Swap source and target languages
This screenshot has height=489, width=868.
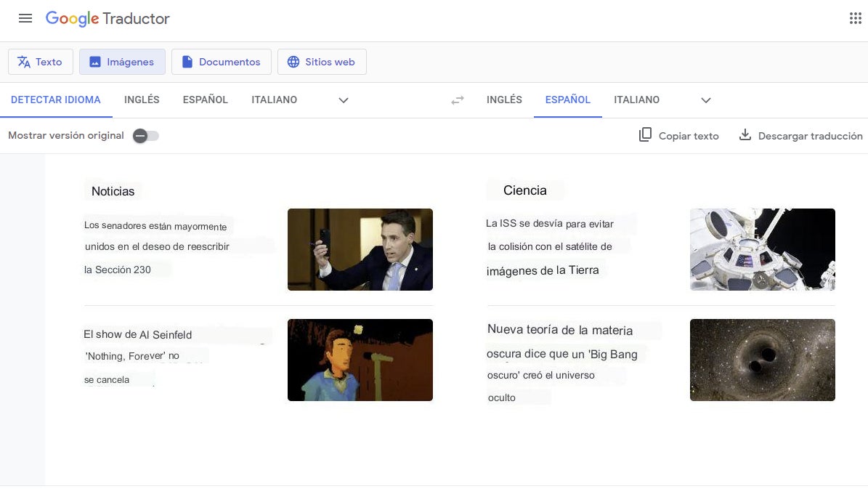click(x=457, y=100)
